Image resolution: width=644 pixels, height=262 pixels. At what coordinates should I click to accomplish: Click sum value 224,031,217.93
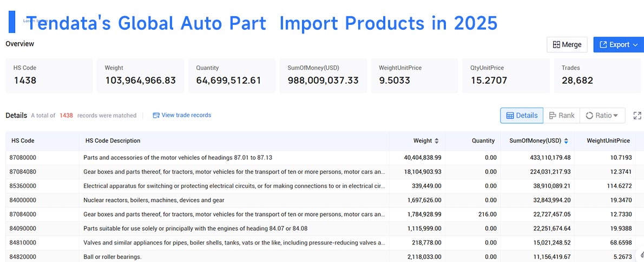[550, 172]
